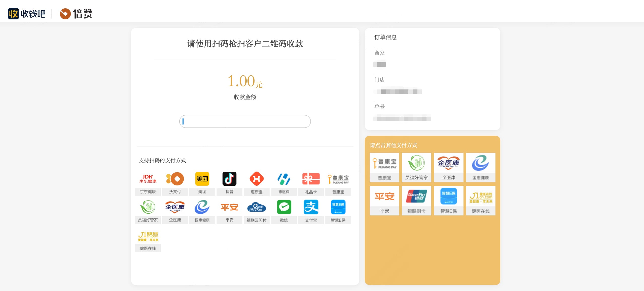The width and height of the screenshot is (644, 291).
Task: Focus the QR code scan input field
Action: [x=245, y=121]
